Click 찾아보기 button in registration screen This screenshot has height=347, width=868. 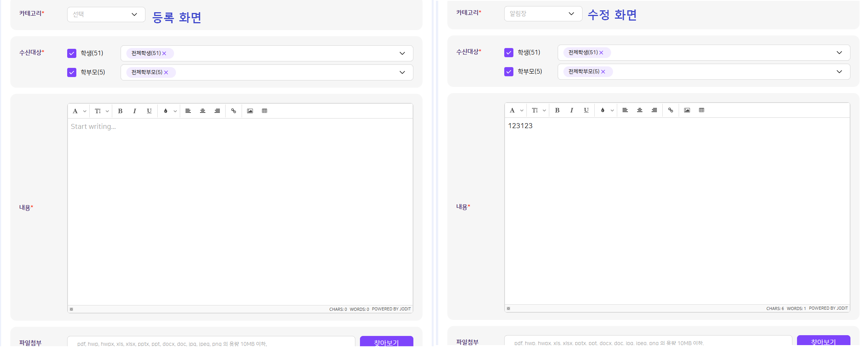pos(387,342)
